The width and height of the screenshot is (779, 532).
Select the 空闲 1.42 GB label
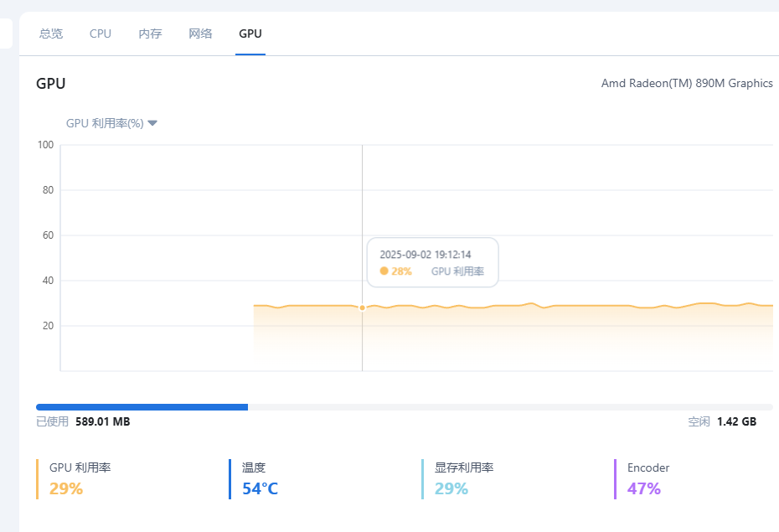[x=722, y=421]
